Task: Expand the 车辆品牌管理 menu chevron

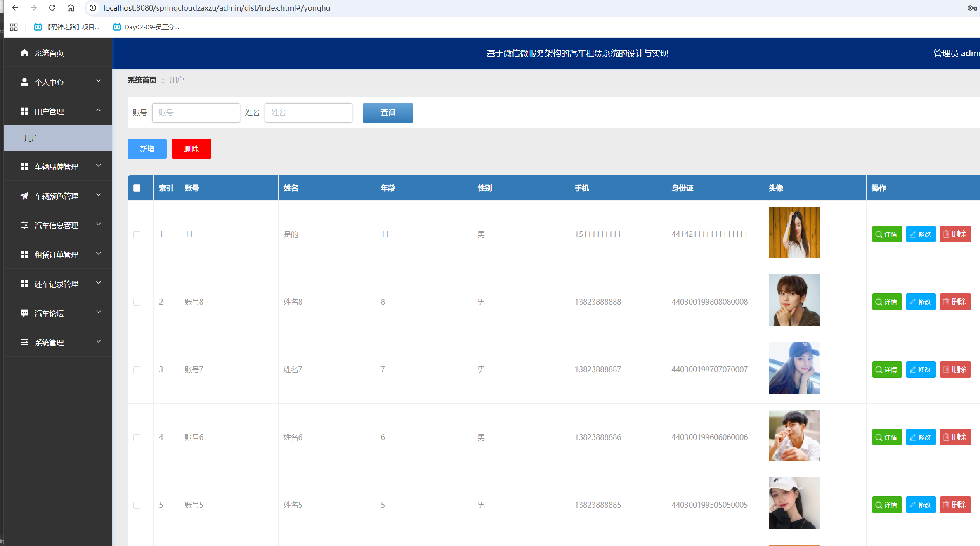Action: (x=98, y=166)
